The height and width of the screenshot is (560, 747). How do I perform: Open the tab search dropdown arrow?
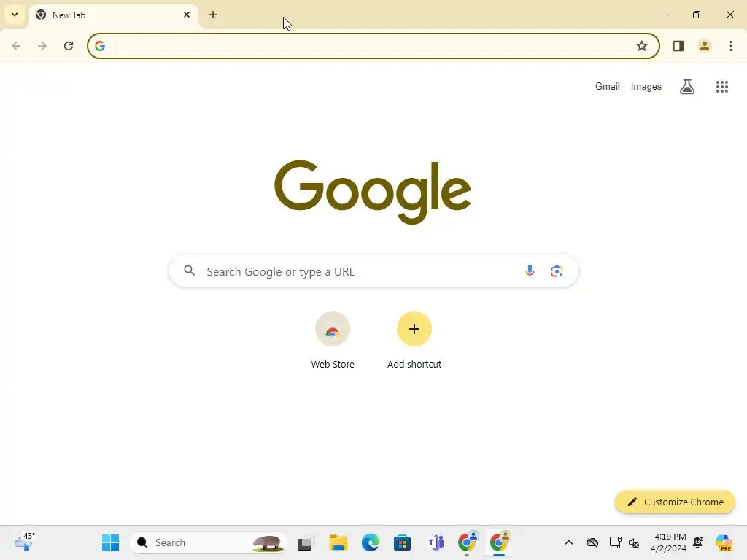pos(15,15)
